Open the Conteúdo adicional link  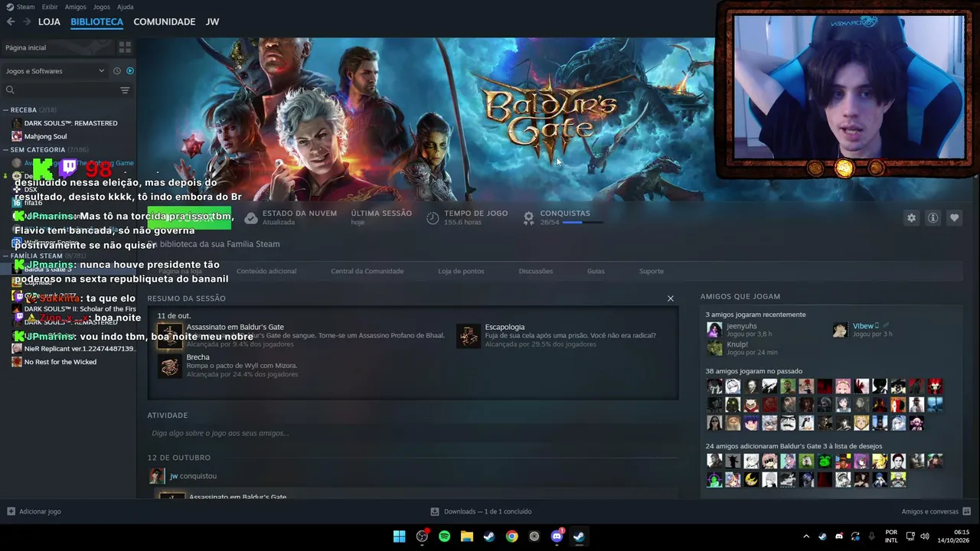[x=266, y=271]
